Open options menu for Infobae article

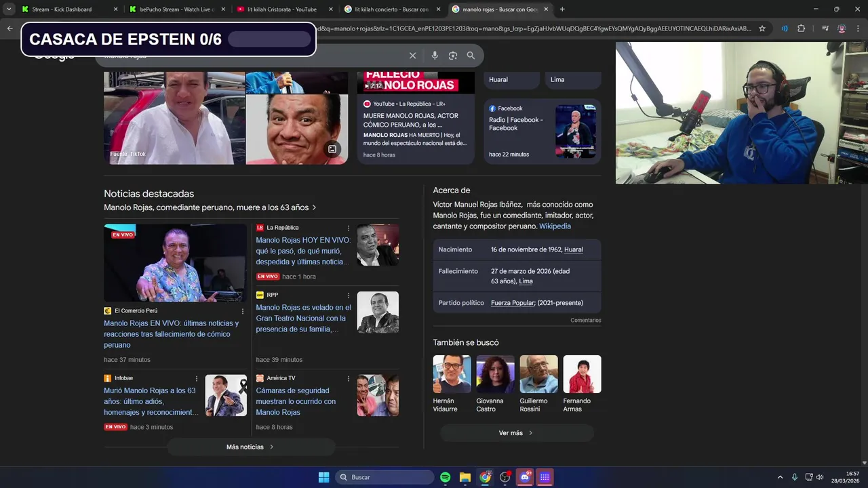(197, 378)
